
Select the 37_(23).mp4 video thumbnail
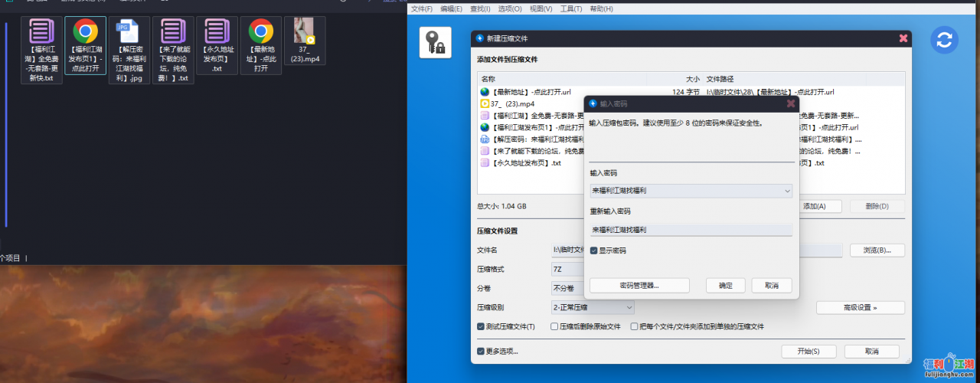point(304,33)
